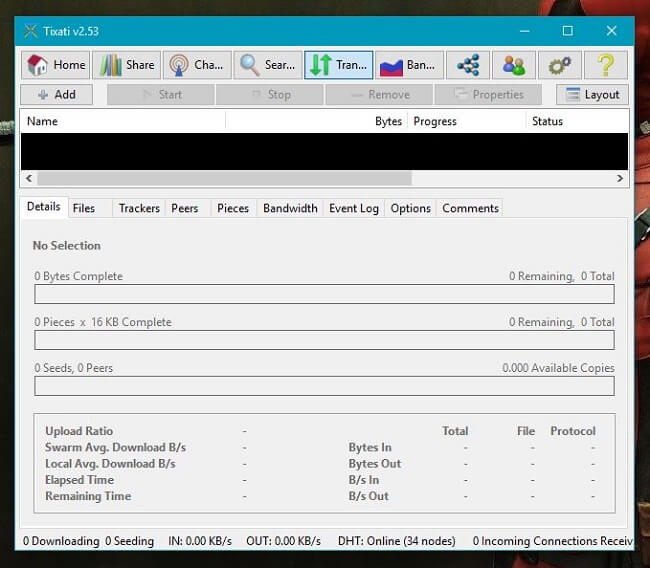Minimize the Tixati window
650x568 pixels.
pyautogui.click(x=525, y=31)
